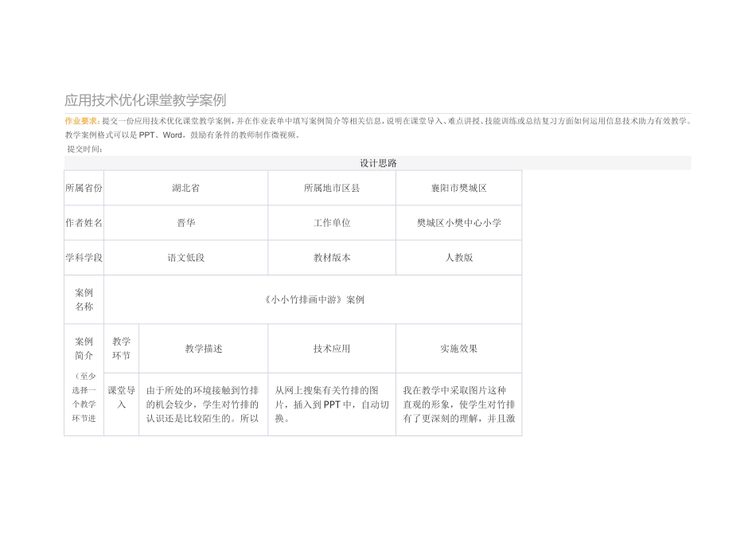Click the teaching description starting 由于所处的环境

[x=202, y=404]
